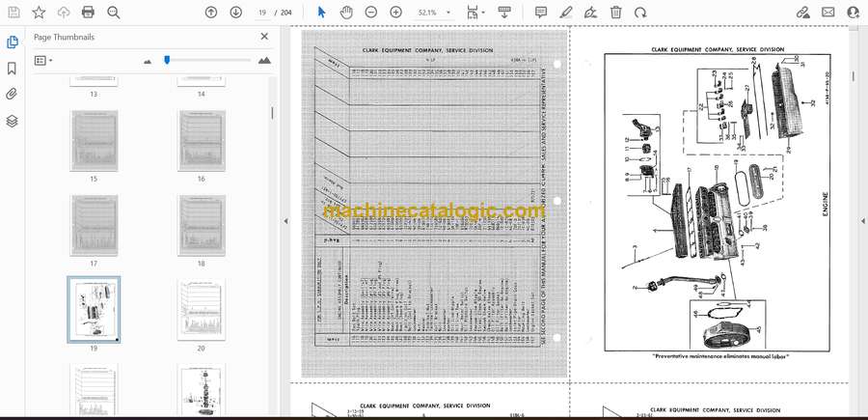Viewport: 868px width, 420px height.
Task: Click the delete trash icon
Action: (x=615, y=13)
